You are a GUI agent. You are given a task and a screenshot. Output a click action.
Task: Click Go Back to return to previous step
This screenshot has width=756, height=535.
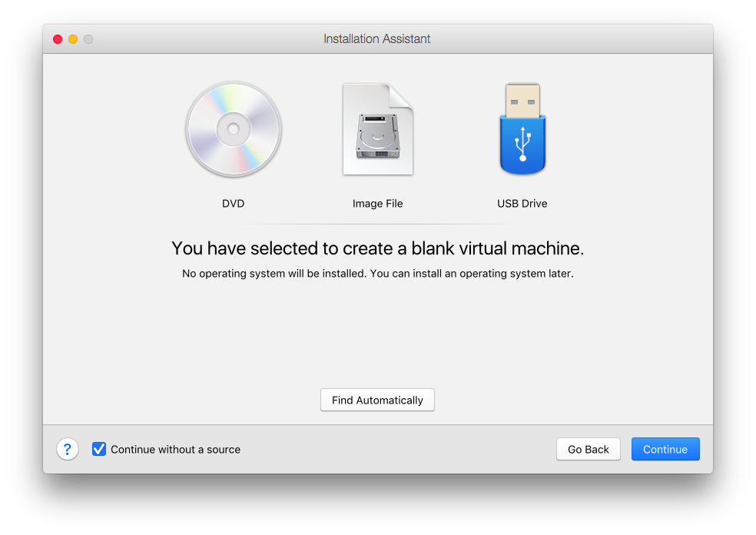[588, 450]
